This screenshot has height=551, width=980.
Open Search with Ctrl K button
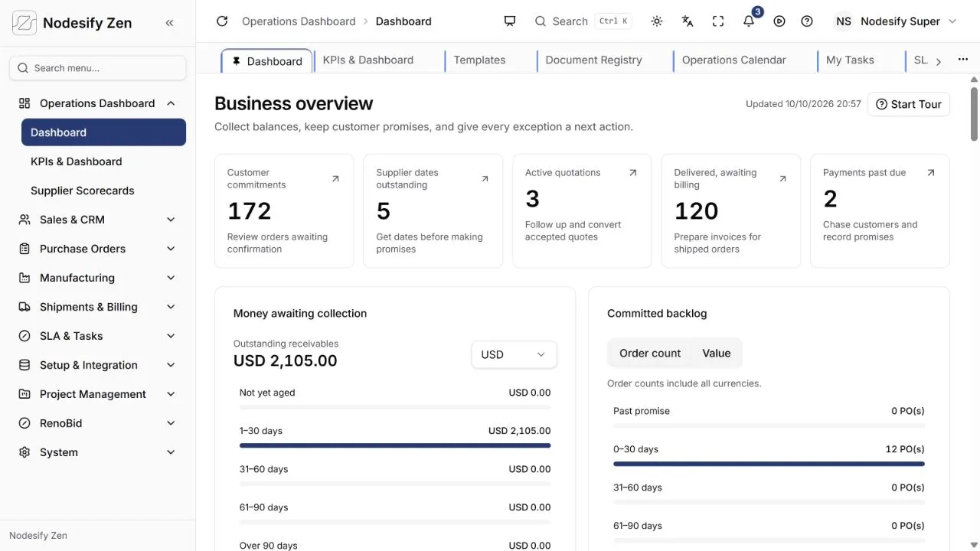point(583,21)
